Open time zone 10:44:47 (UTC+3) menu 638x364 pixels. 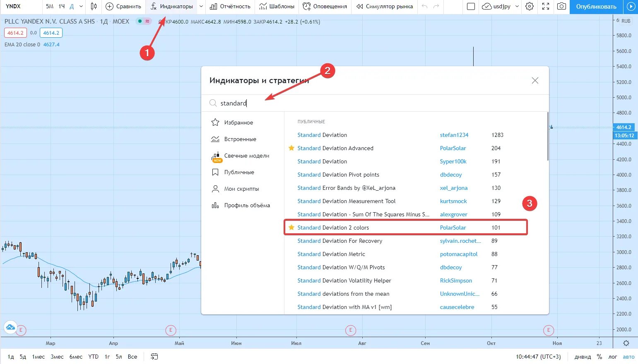538,357
